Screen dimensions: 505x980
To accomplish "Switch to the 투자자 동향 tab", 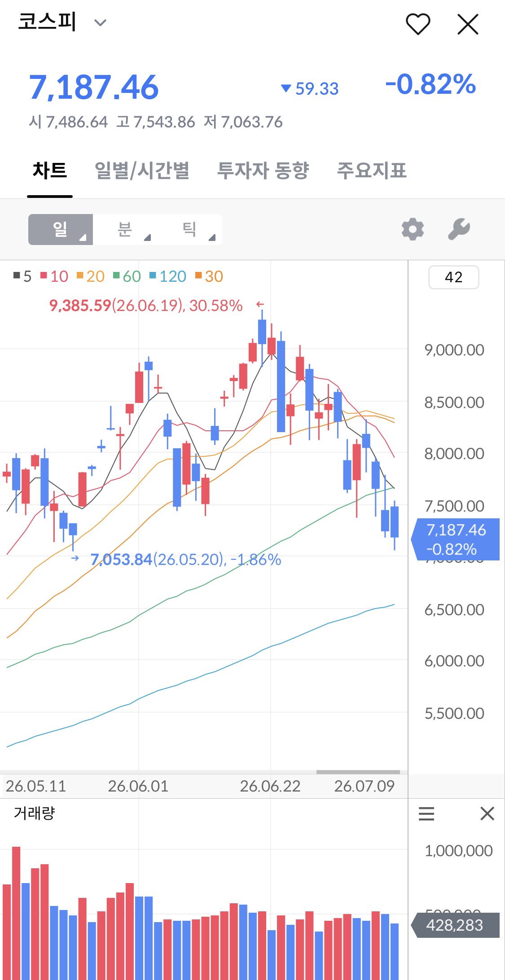I will click(263, 171).
